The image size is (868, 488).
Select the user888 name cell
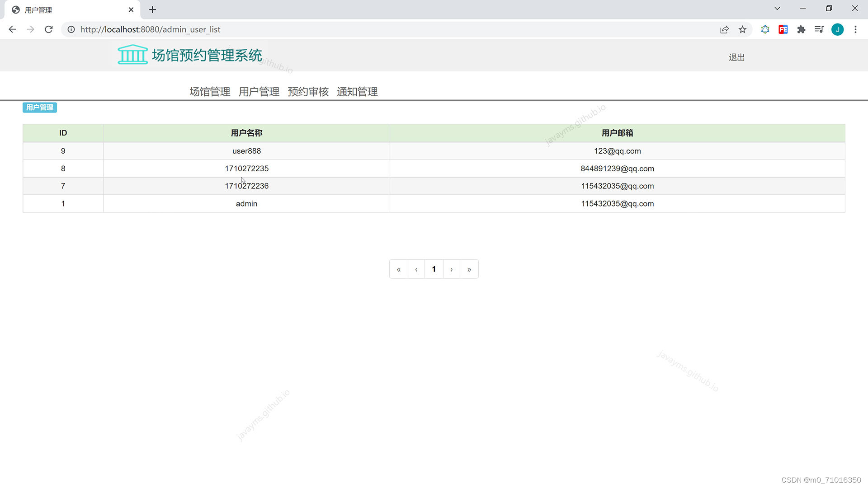click(246, 151)
